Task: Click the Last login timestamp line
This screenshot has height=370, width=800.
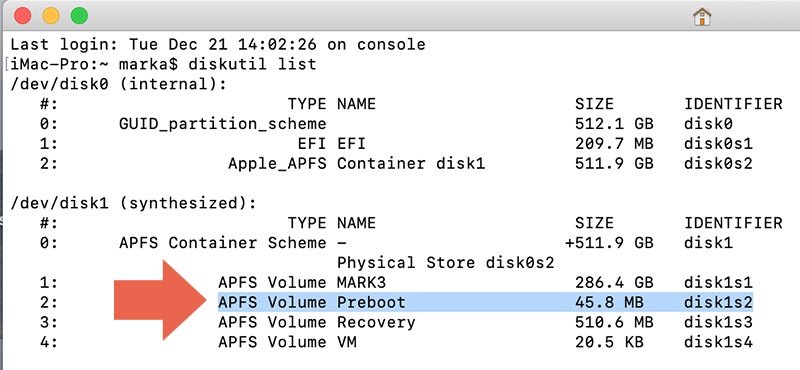Action: (218, 44)
